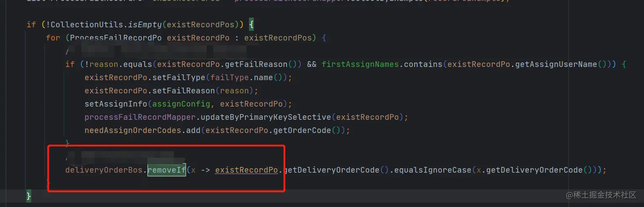The width and height of the screenshot is (644, 207).
Task: Click the firstAssignNames variable
Action: (x=360, y=64)
